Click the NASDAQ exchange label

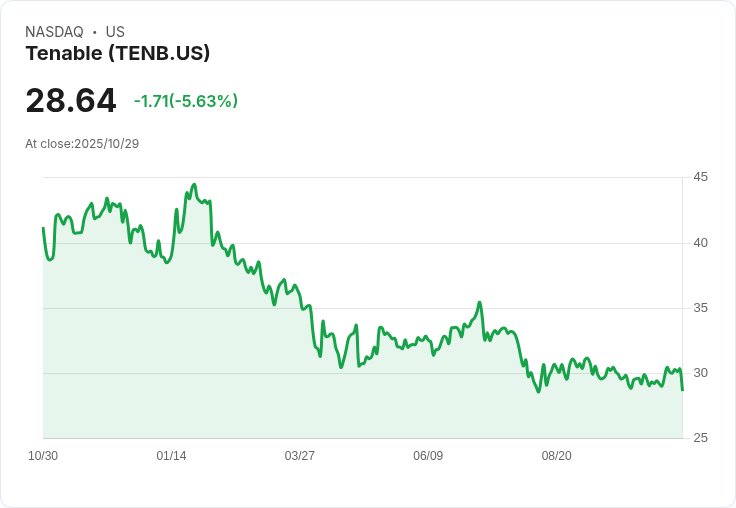click(54, 32)
